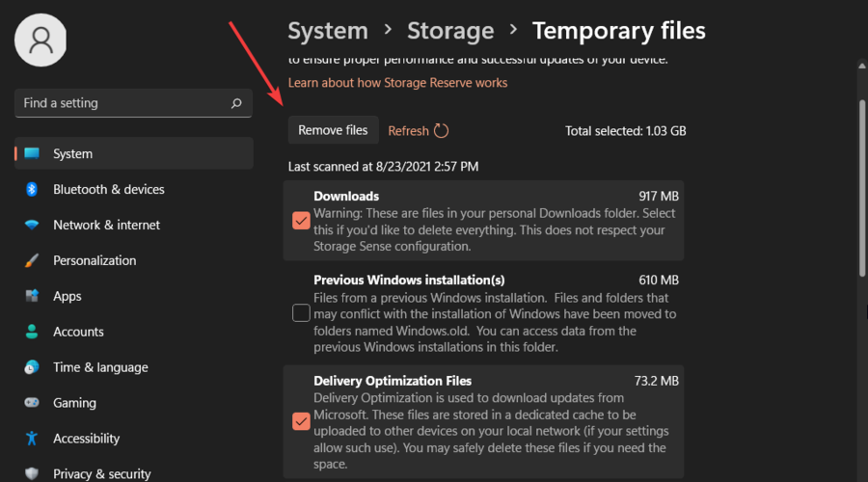The height and width of the screenshot is (482, 868).
Task: Click the Accounts person icon
Action: click(32, 332)
